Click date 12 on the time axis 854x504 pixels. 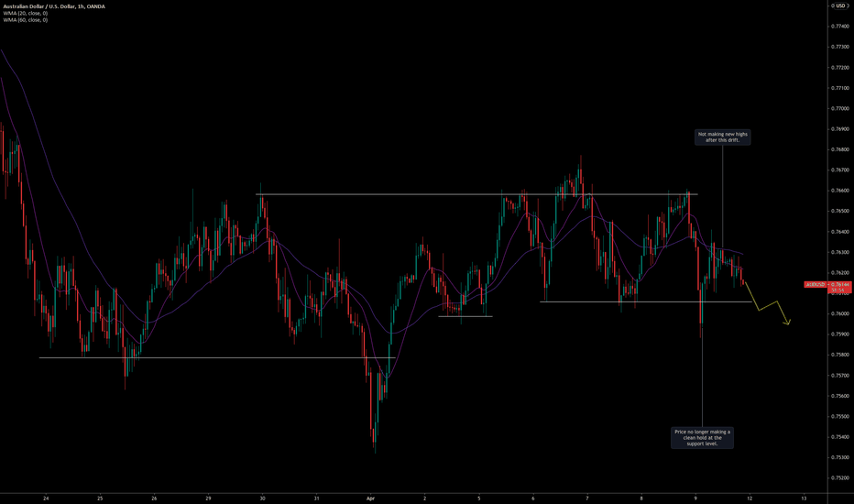[x=750, y=498]
